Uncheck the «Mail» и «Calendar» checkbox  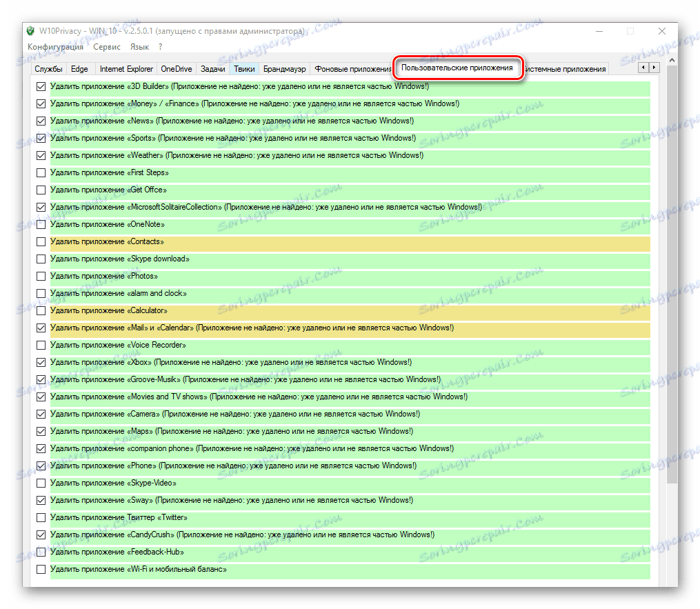coord(41,328)
